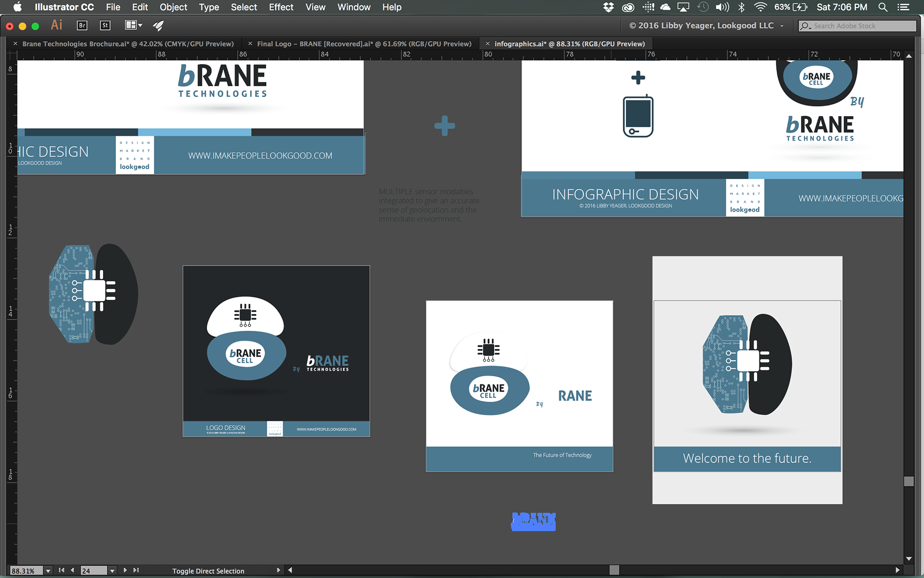Click the volume icon in menu bar
Screen dimensions: 924x578
click(x=722, y=7)
